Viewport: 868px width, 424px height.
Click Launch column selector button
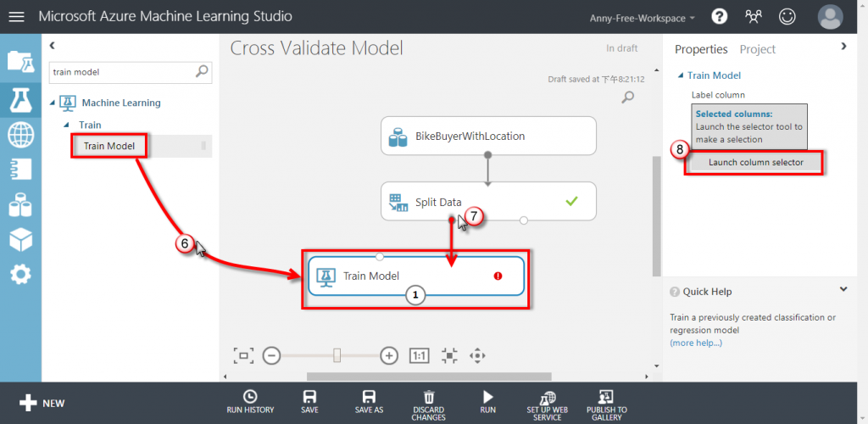click(x=755, y=163)
